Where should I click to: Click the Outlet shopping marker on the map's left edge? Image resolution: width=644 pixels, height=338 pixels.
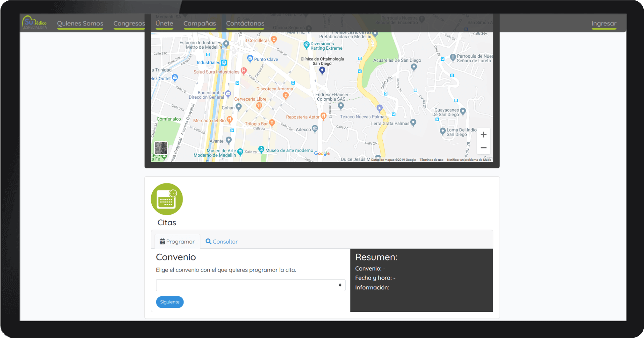click(x=175, y=78)
